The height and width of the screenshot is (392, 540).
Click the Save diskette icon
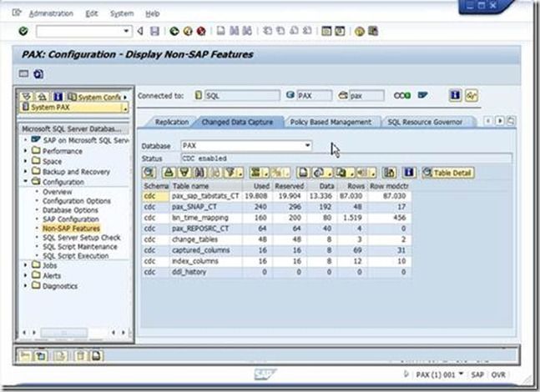[x=154, y=32]
